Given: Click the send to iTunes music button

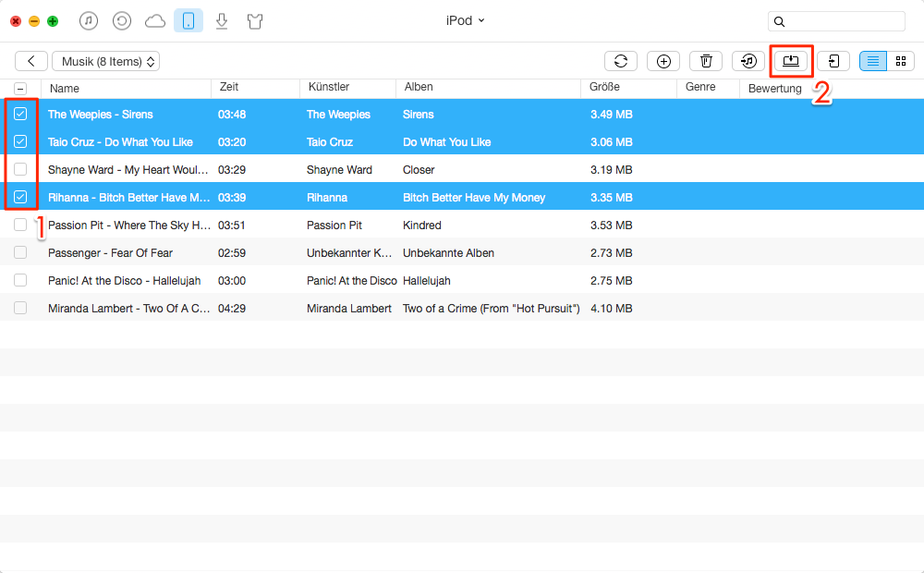Looking at the screenshot, I should click(x=748, y=61).
